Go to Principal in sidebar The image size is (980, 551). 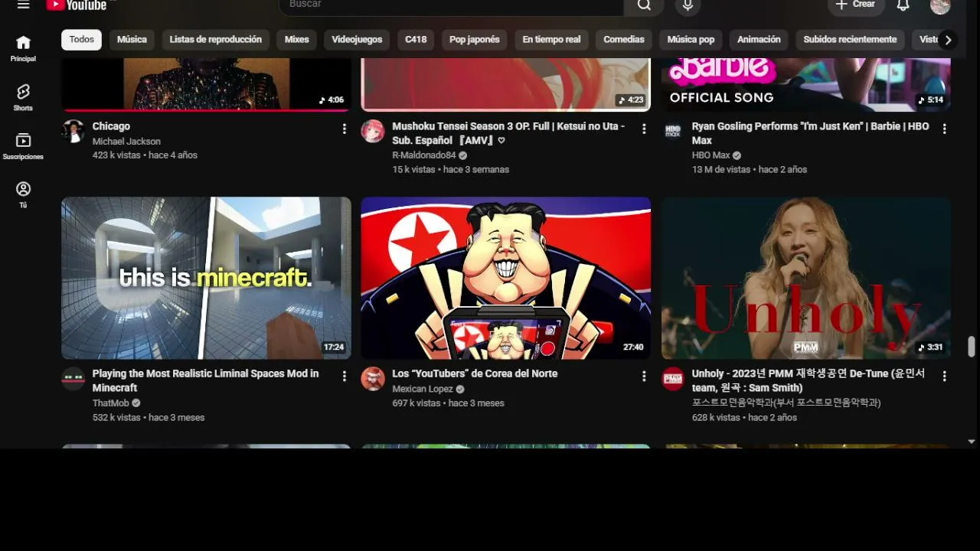[x=23, y=48]
